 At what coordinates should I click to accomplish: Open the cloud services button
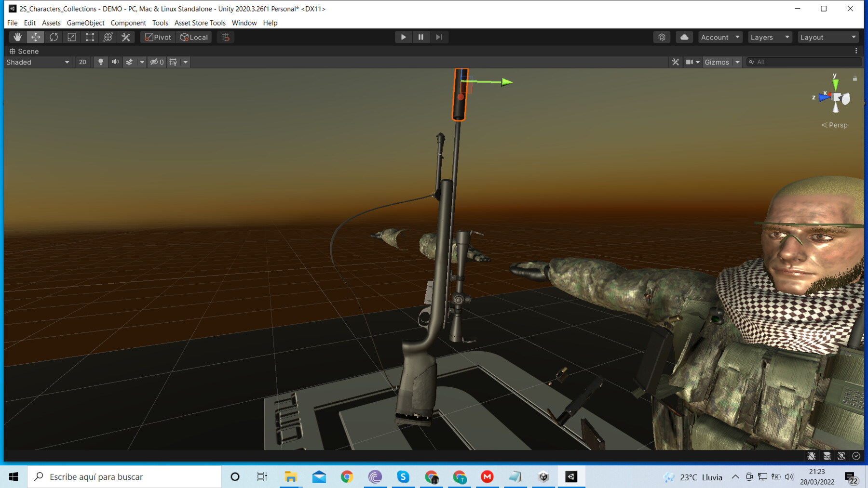[684, 37]
